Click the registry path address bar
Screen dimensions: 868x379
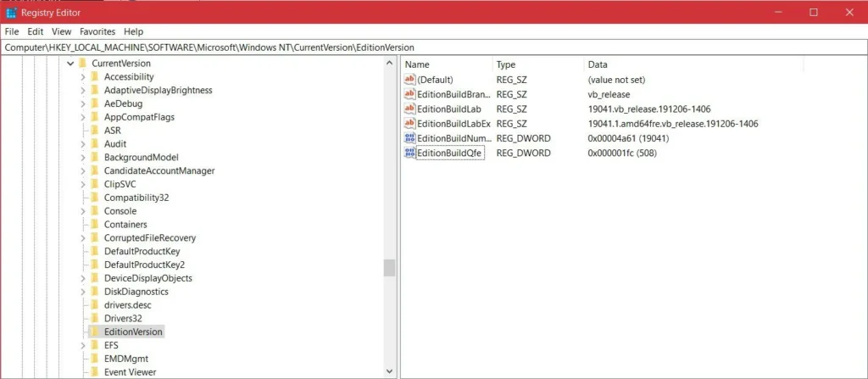pyautogui.click(x=433, y=47)
